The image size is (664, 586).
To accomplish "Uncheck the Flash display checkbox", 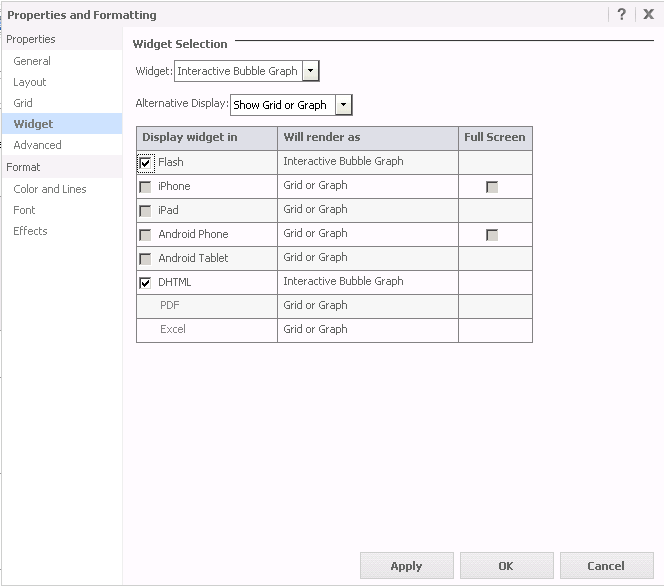I will (x=145, y=163).
